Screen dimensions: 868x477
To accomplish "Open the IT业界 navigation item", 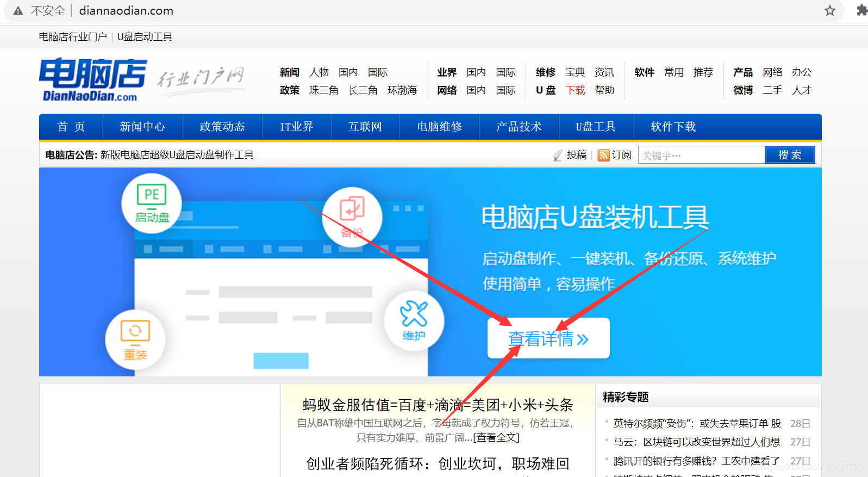I will pos(297,127).
